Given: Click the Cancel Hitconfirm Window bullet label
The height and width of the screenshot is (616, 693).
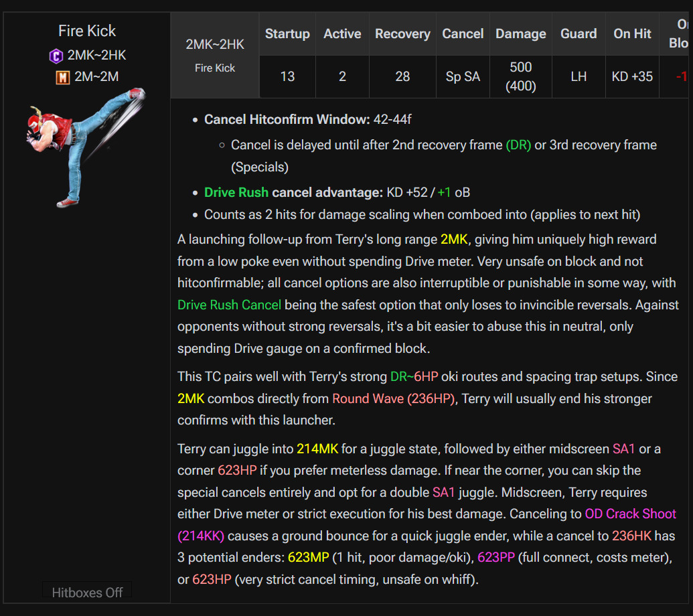Looking at the screenshot, I should [x=287, y=119].
